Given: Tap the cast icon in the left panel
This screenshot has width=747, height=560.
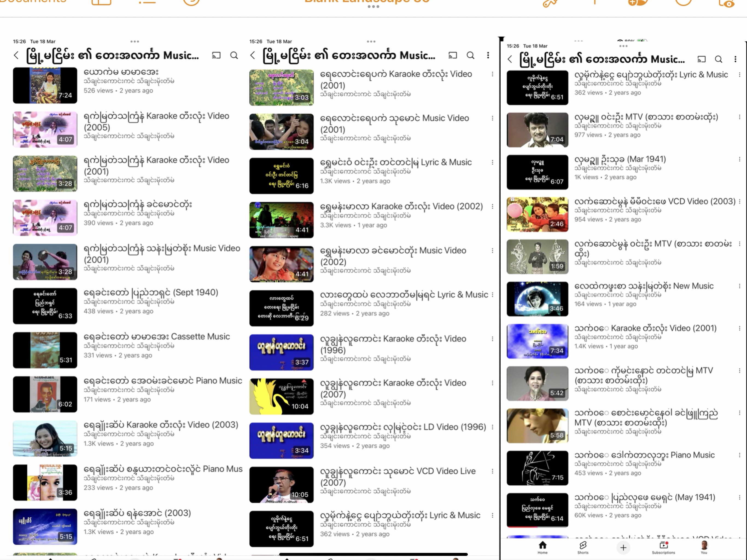Looking at the screenshot, I should point(216,56).
